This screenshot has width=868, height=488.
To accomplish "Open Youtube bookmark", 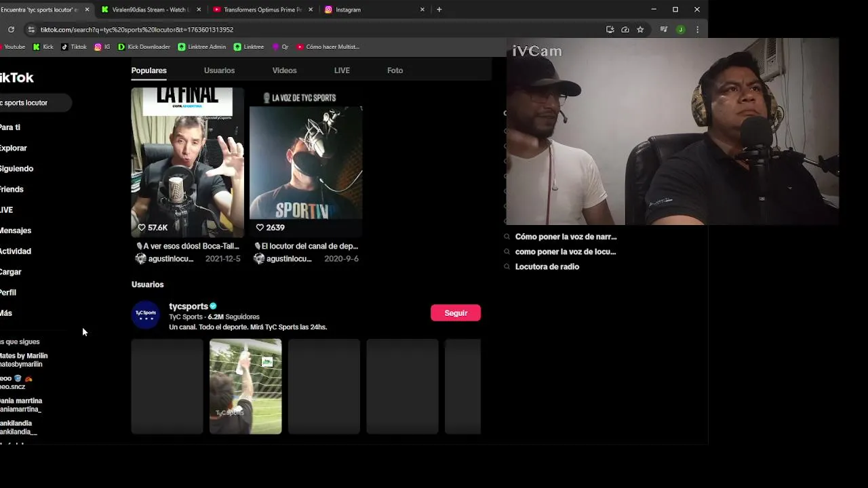I will click(x=12, y=47).
